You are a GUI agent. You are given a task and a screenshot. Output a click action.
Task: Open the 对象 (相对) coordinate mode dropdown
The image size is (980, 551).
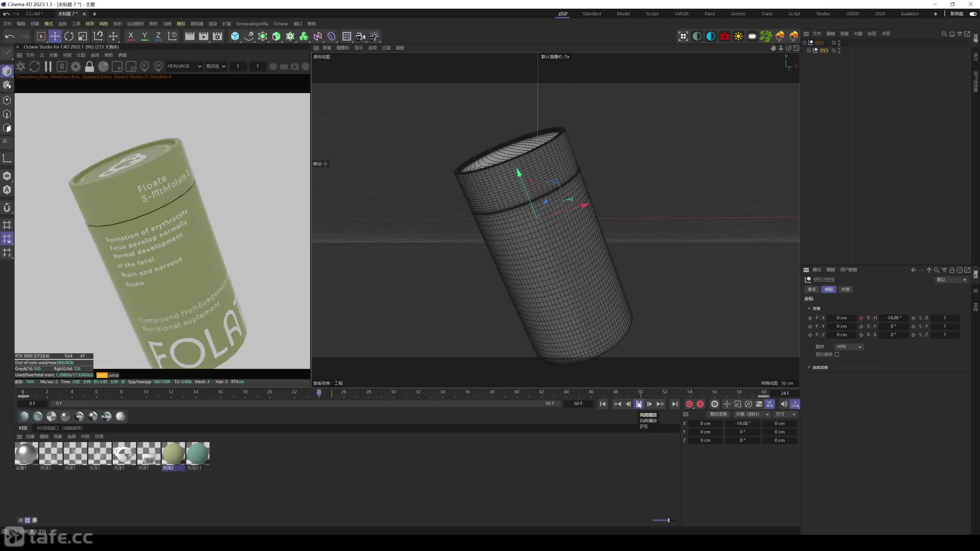[x=752, y=414]
